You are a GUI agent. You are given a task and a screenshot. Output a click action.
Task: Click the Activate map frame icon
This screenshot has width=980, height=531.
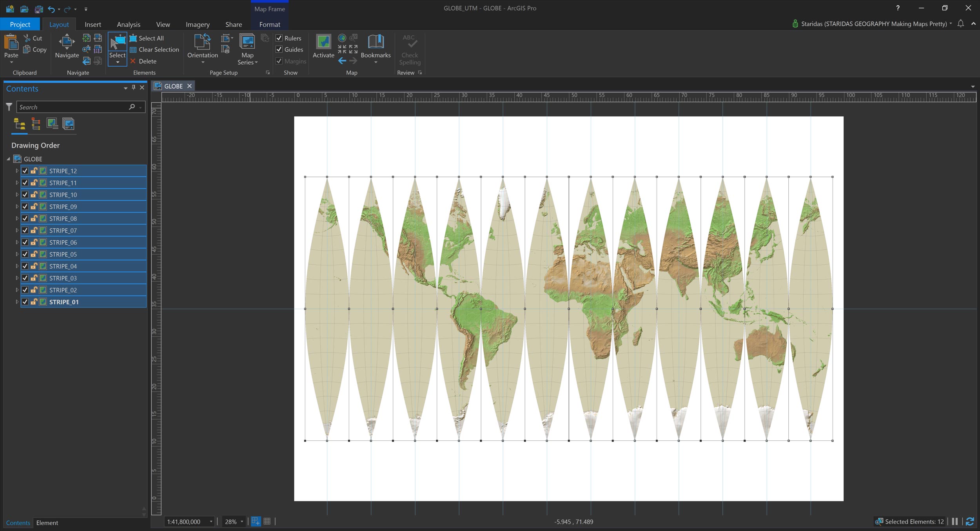pyautogui.click(x=323, y=42)
